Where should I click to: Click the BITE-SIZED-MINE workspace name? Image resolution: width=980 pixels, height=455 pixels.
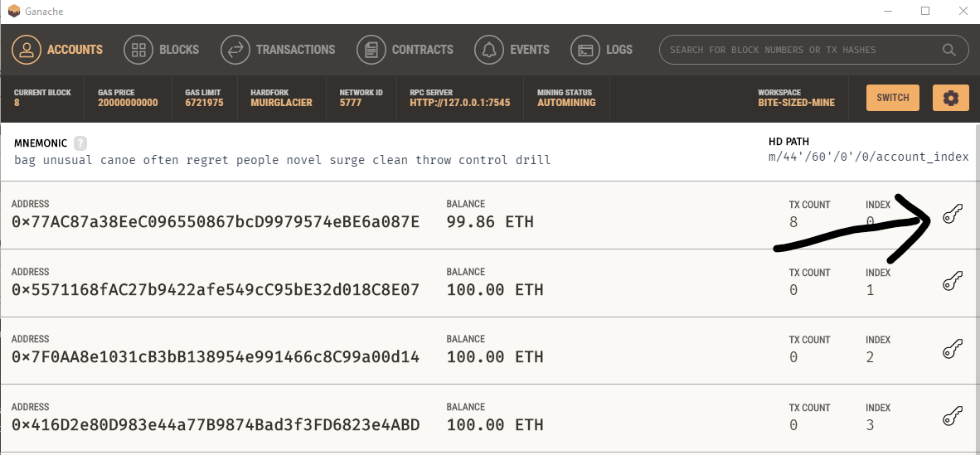coord(796,103)
